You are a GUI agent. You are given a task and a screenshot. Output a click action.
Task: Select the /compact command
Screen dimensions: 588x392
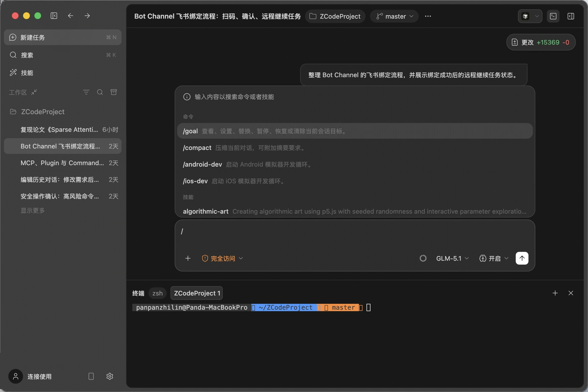tap(355, 148)
